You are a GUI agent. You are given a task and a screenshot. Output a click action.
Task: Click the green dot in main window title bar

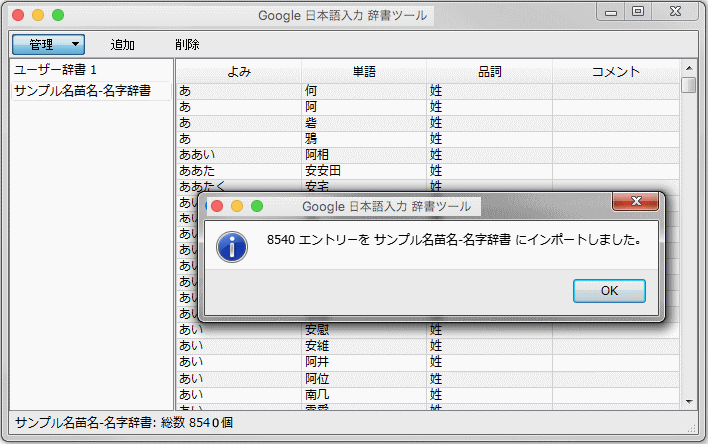58,15
